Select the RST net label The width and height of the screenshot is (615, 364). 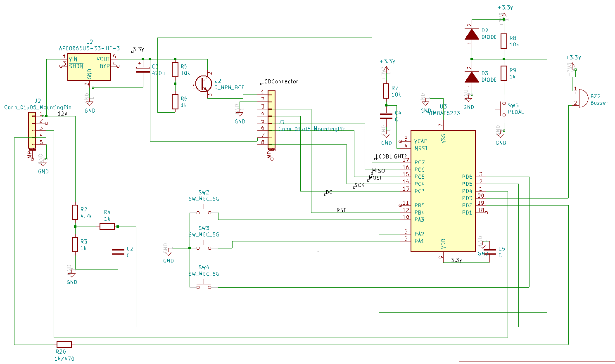pos(341,210)
